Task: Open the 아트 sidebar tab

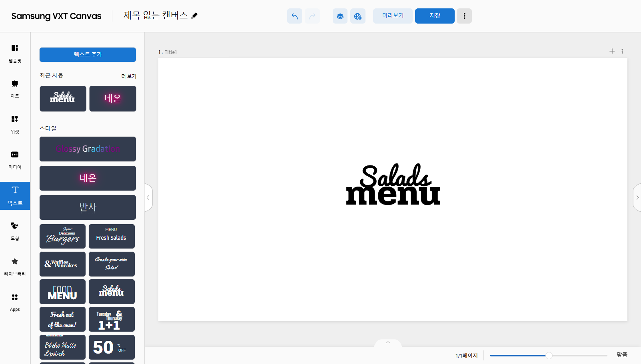Action: point(15,90)
